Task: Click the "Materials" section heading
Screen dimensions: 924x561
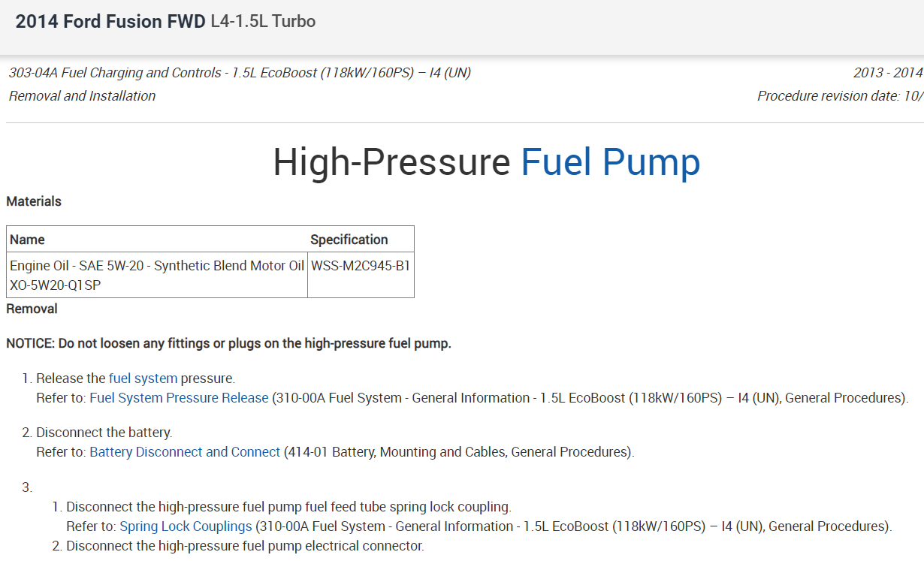Action: tap(34, 201)
